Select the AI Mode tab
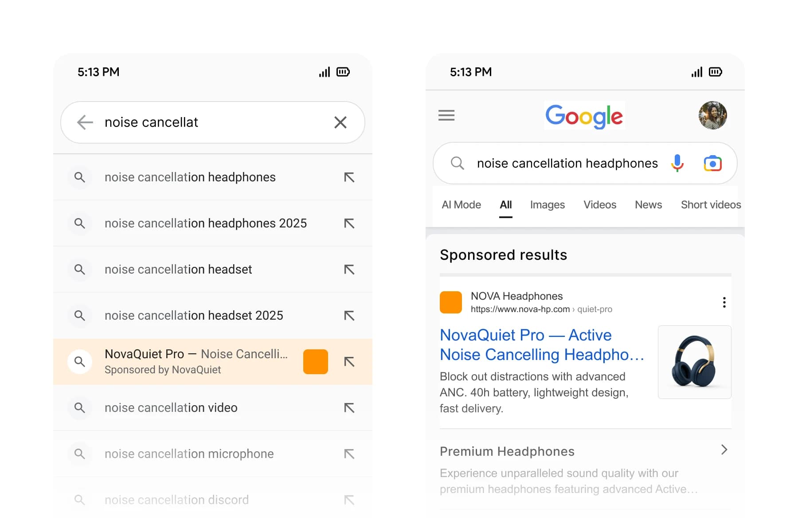The width and height of the screenshot is (798, 532). 461,204
